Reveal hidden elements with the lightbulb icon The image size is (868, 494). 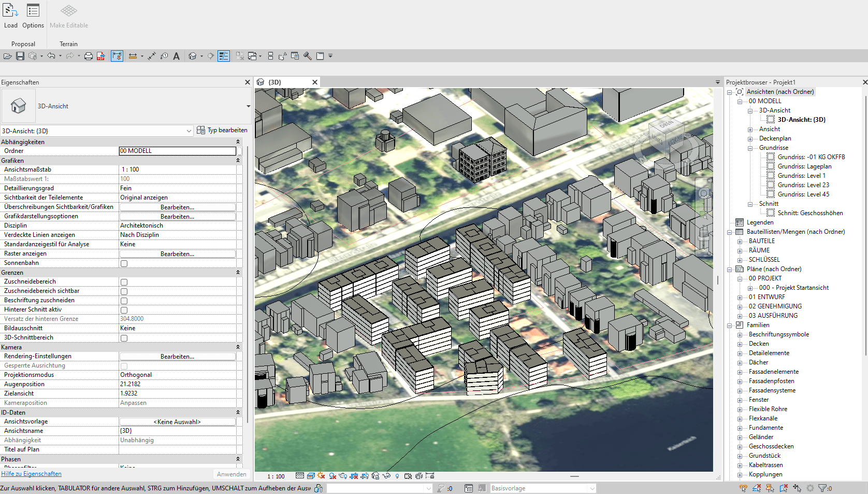pos(397,476)
